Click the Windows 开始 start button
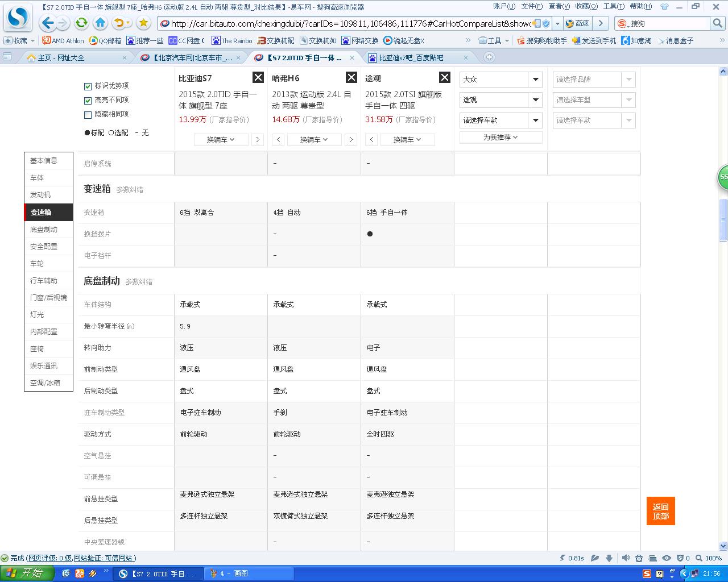This screenshot has width=728, height=582. click(x=27, y=573)
